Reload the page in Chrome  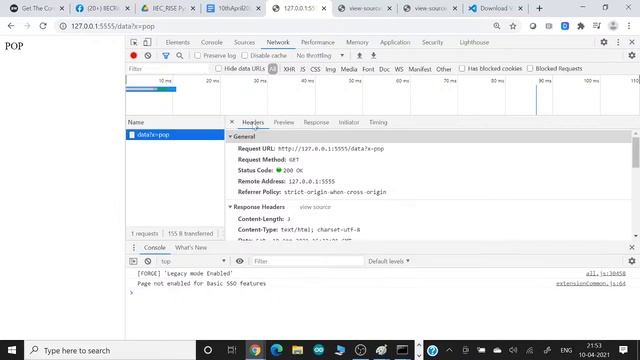(x=43, y=26)
